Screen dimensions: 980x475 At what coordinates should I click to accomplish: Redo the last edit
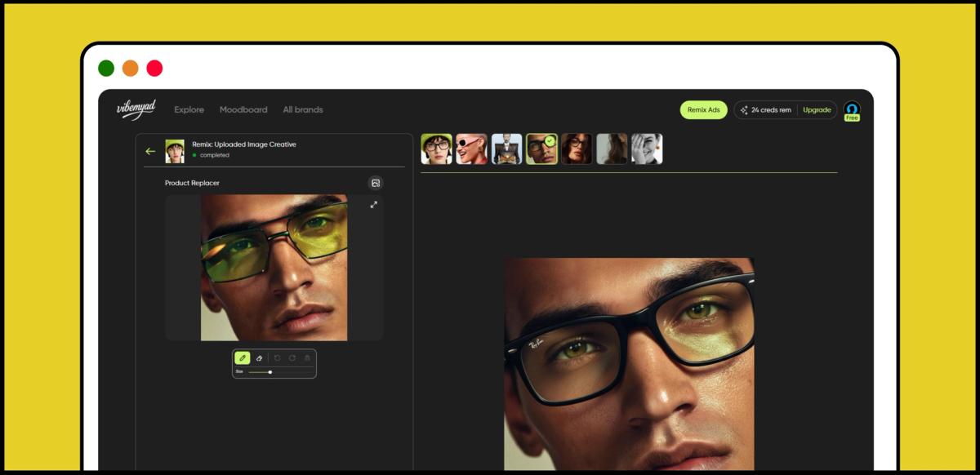(x=292, y=357)
